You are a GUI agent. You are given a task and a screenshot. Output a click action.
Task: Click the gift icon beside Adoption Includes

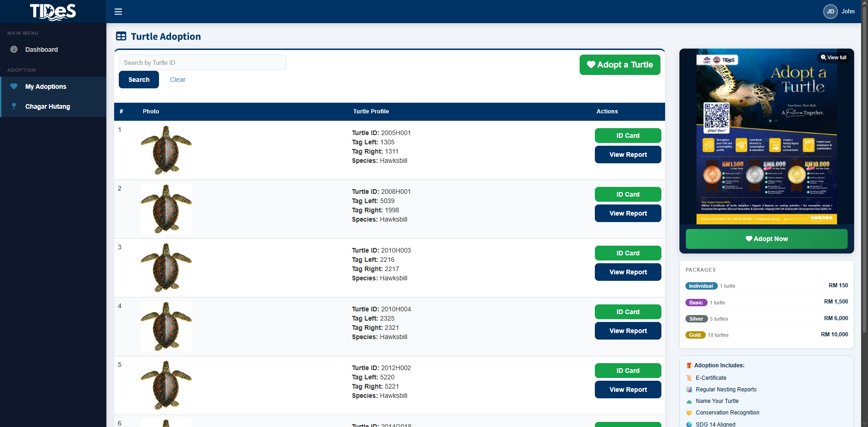[x=689, y=365]
